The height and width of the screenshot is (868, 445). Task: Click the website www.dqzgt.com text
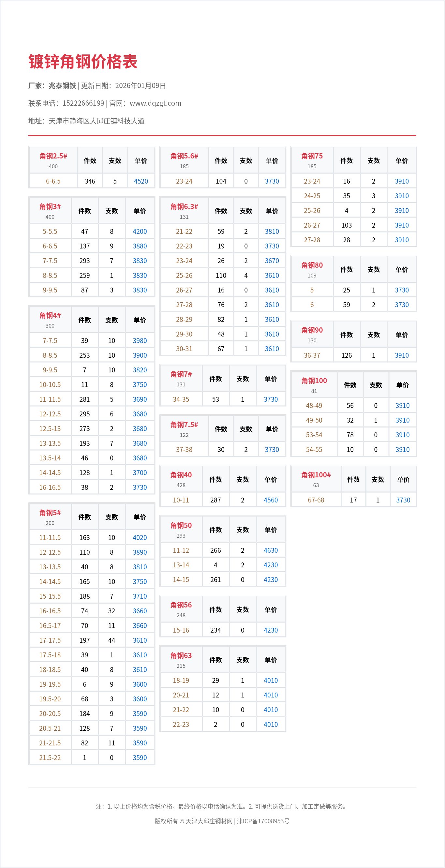coord(155,103)
